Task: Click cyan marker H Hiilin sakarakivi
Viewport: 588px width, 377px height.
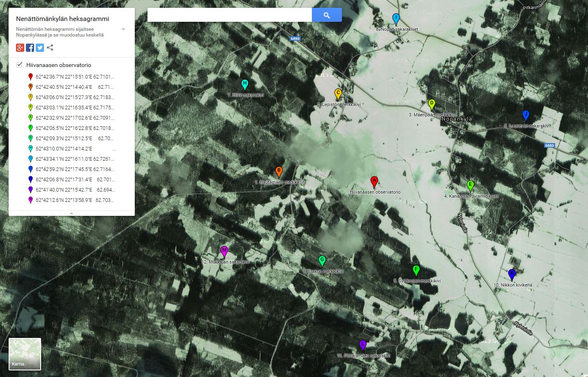Action: pos(244,84)
